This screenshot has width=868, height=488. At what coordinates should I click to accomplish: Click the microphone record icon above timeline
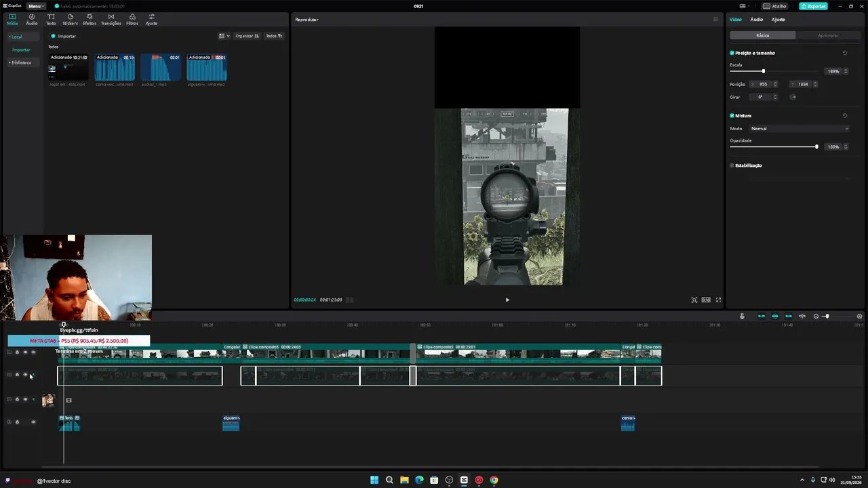pos(742,317)
